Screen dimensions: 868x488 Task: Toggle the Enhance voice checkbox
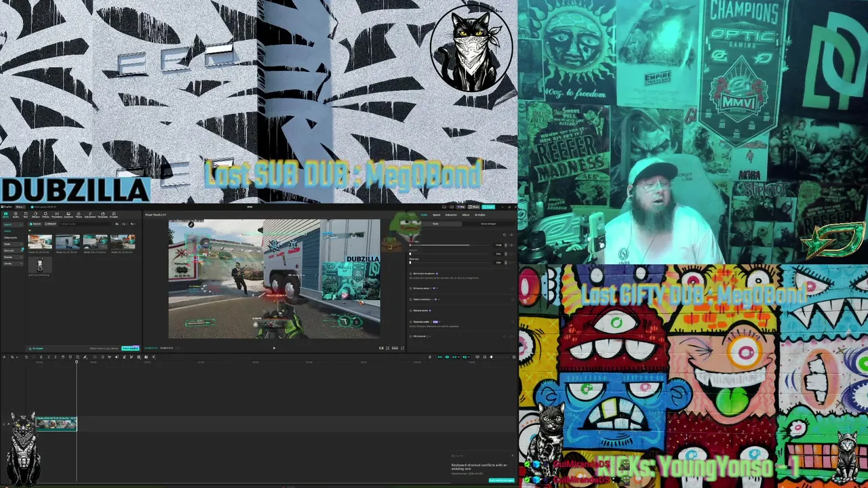pos(411,288)
